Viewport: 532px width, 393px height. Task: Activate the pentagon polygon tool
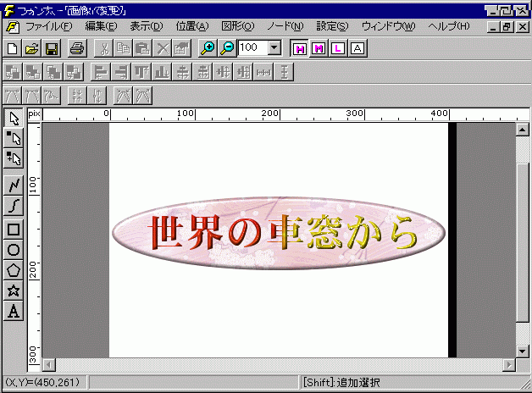click(14, 270)
